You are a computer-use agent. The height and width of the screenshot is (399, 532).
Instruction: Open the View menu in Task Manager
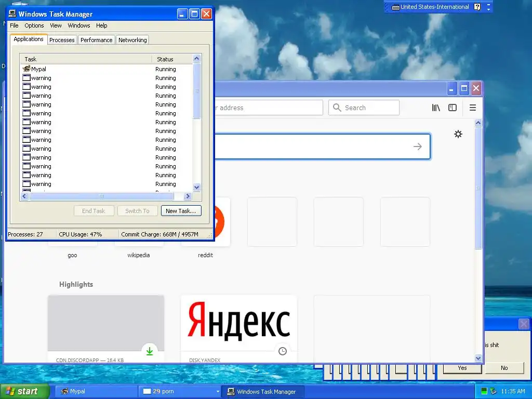[56, 25]
